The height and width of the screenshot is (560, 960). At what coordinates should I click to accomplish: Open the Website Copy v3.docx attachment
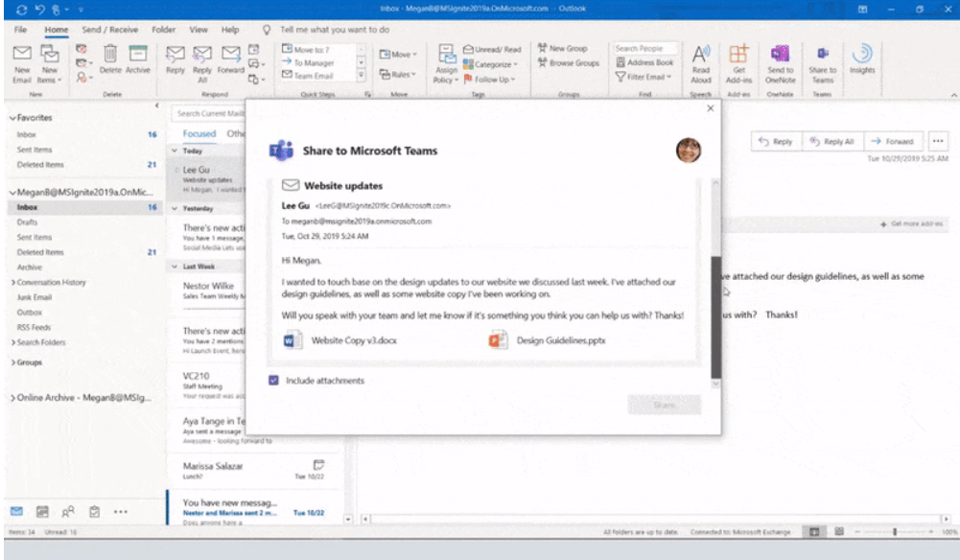click(x=340, y=340)
